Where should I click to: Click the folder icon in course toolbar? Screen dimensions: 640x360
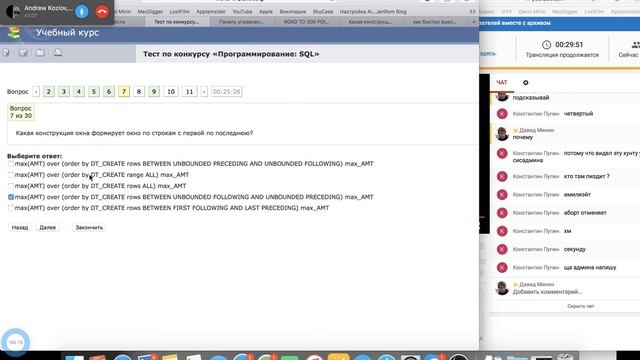pyautogui.click(x=40, y=53)
